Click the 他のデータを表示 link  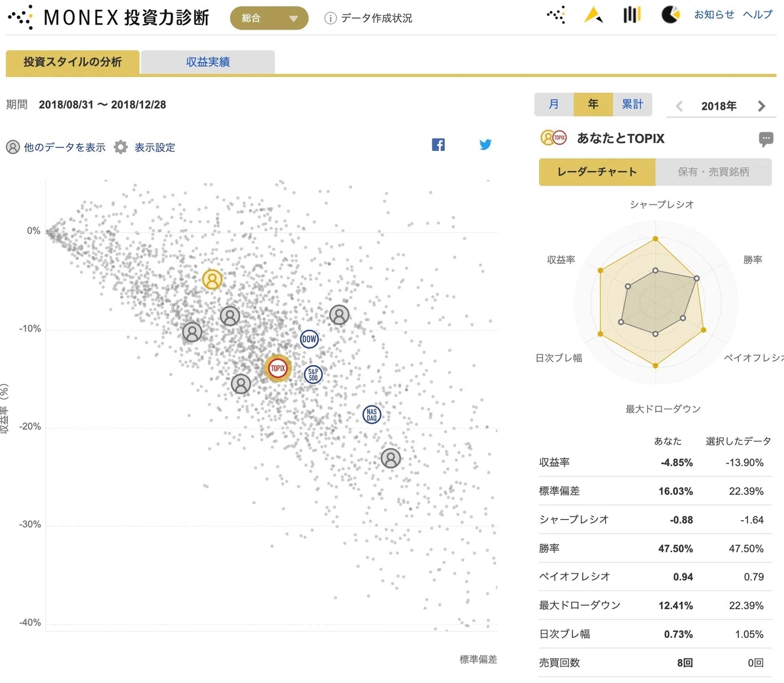65,148
